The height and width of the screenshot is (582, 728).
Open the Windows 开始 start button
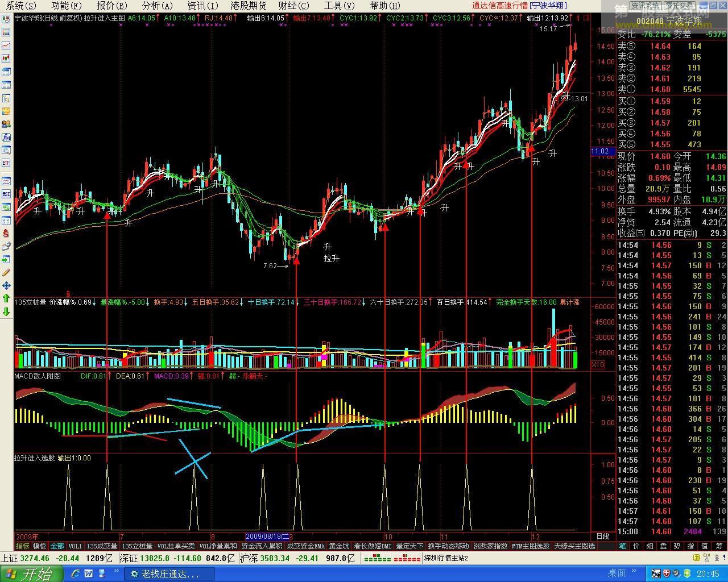point(31,573)
